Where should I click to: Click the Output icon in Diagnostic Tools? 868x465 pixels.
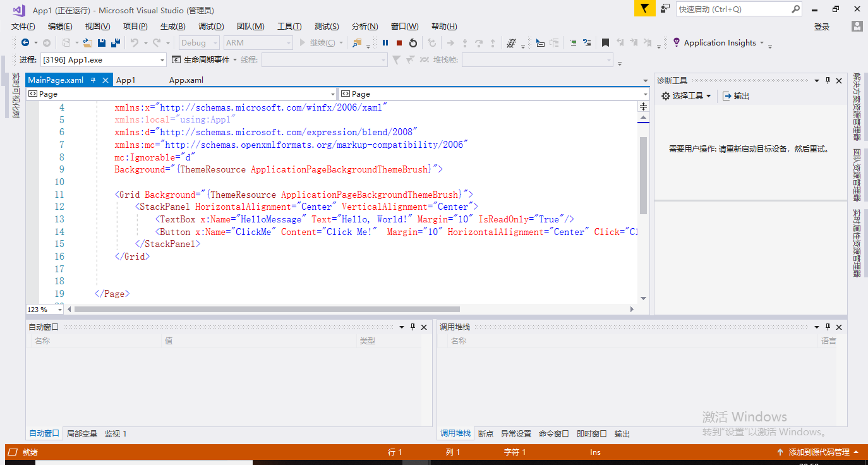coord(727,96)
